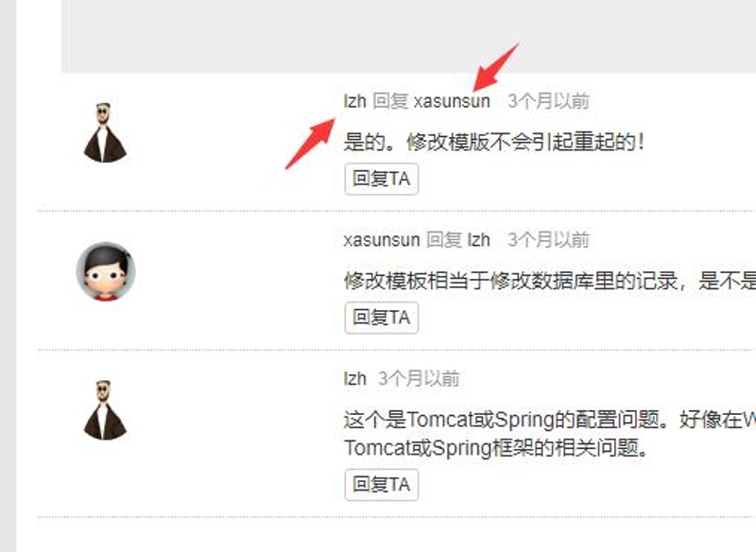This screenshot has width=756, height=552.
Task: Open xasunsun's round cartoon avatar
Action: point(106,271)
